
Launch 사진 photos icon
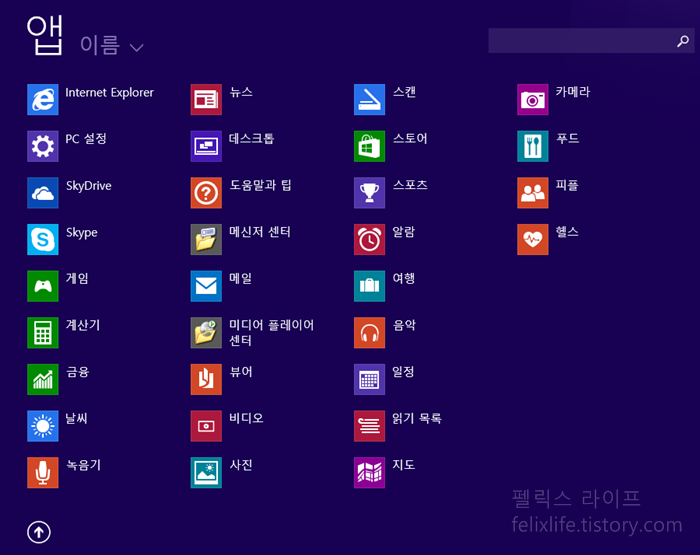click(x=206, y=472)
